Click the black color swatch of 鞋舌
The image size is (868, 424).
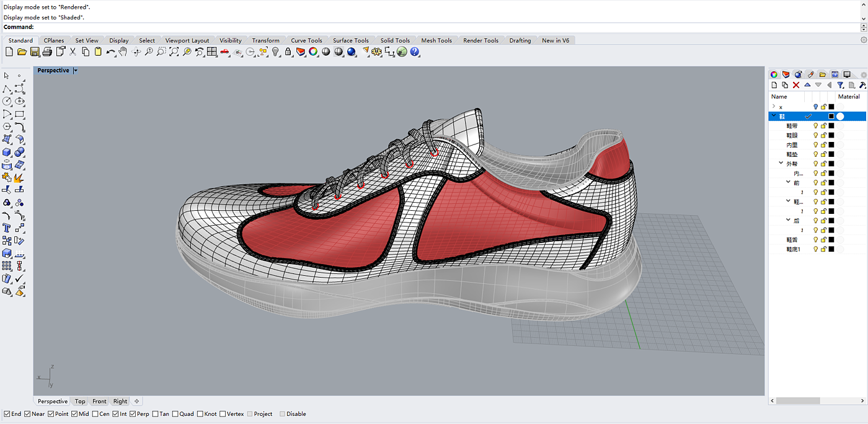coord(831,240)
